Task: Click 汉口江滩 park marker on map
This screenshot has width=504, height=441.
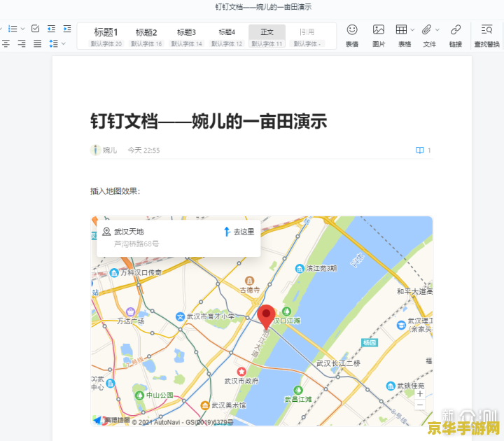Action: 286,316
